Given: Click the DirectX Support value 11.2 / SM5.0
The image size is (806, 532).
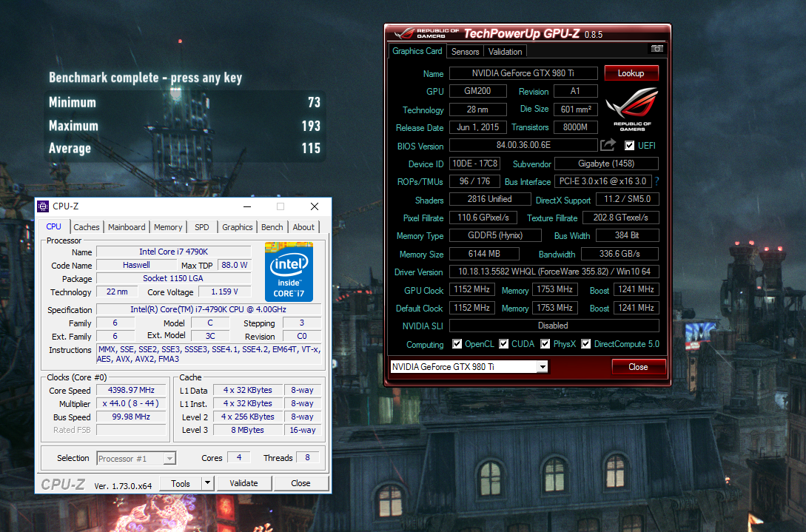Looking at the screenshot, I should coord(627,199).
